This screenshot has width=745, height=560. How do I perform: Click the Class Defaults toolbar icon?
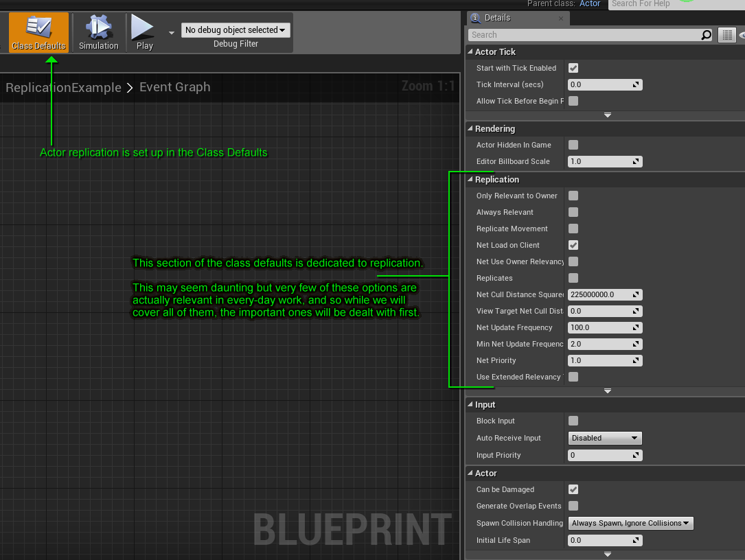click(38, 27)
